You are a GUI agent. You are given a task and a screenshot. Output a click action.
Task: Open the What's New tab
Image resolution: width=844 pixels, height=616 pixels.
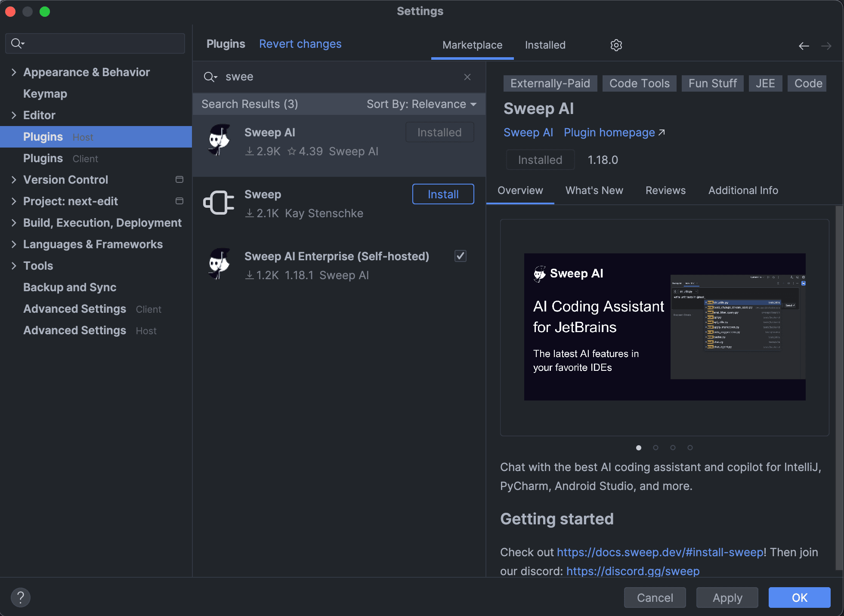(594, 191)
